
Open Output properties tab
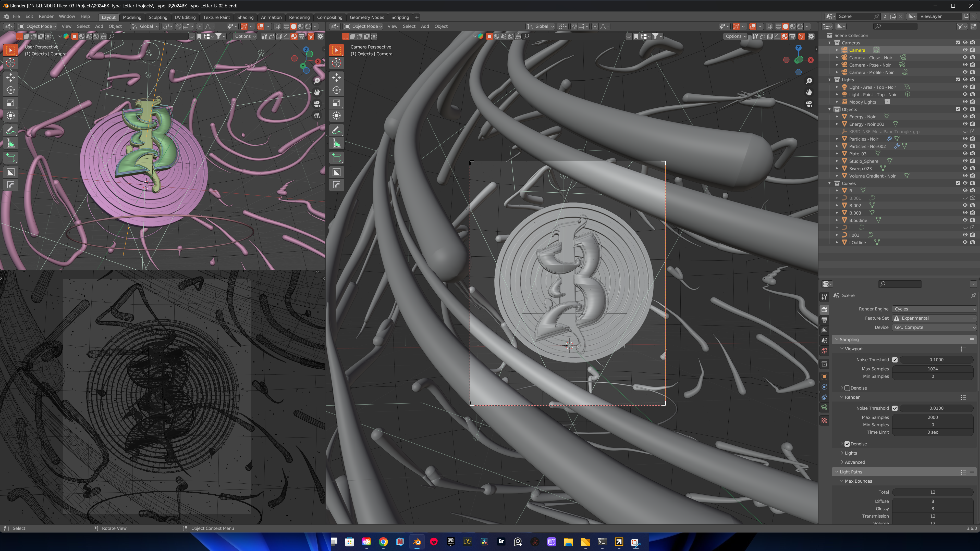[x=824, y=320]
